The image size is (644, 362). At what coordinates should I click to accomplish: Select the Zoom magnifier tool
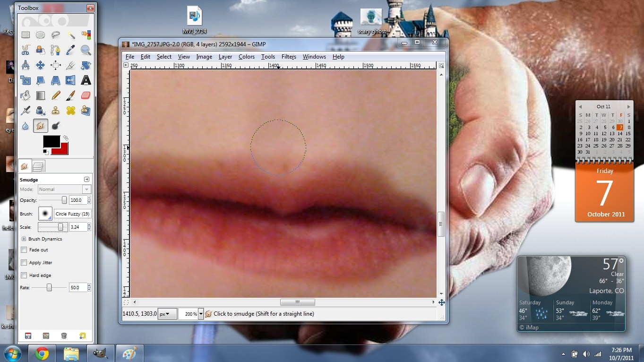[x=86, y=50]
